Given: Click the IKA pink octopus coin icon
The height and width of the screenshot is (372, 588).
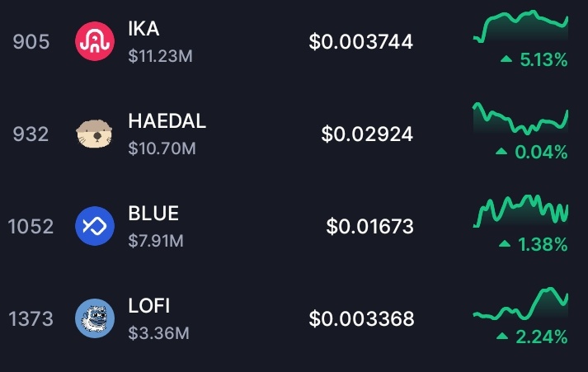Looking at the screenshot, I should 94,41.
